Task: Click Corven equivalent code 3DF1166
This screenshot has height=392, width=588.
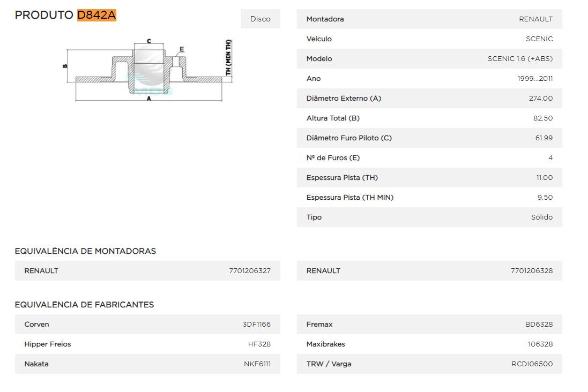Action: pos(256,325)
